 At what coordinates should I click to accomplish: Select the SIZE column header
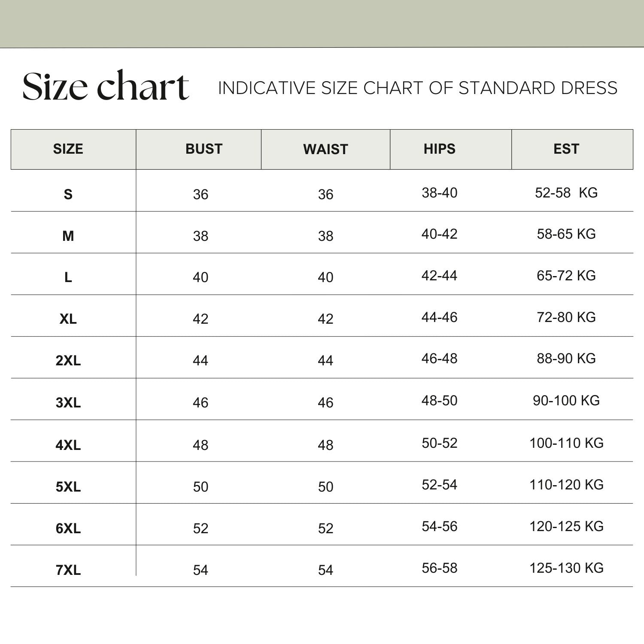[x=68, y=149]
